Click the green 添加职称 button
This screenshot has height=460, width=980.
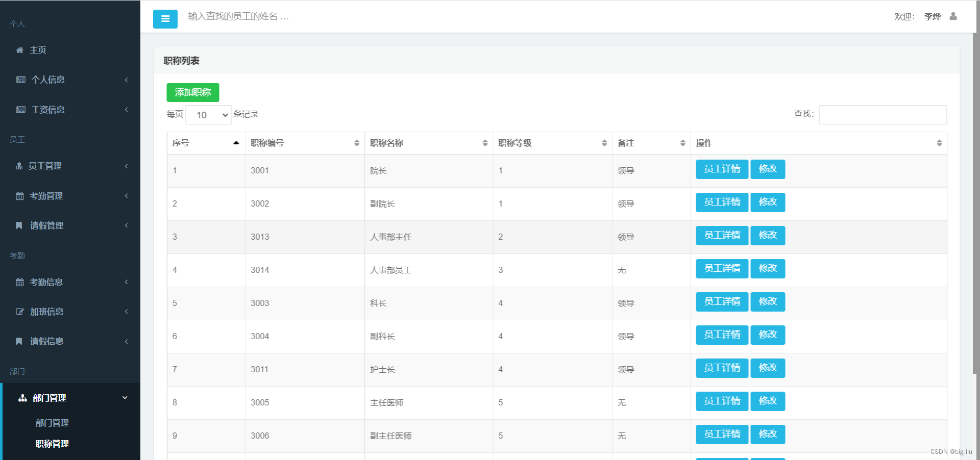click(193, 92)
